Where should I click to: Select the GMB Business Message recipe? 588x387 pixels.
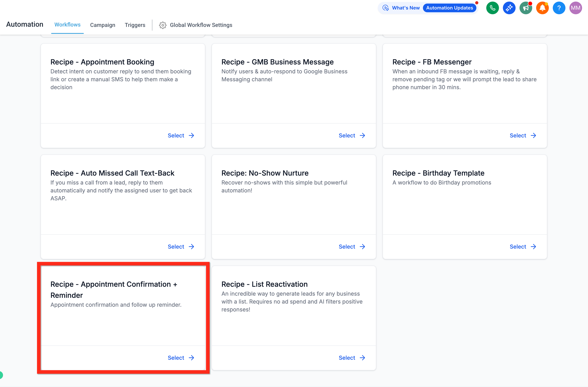tap(352, 135)
